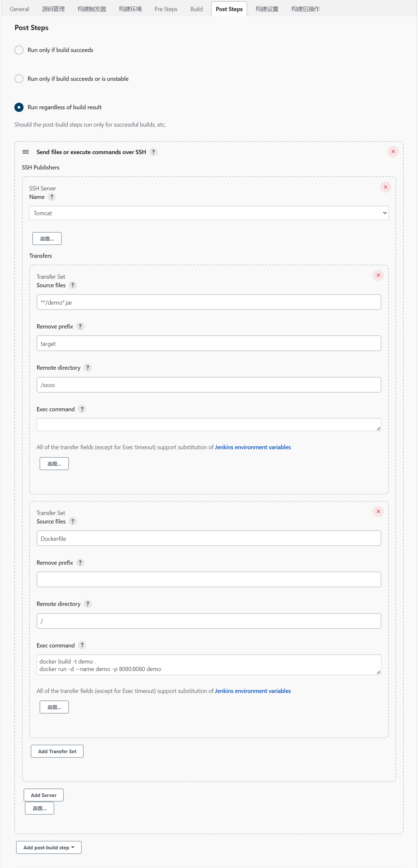Open Jenkins environment variables link in first set
Screen dimensions: 418x868
point(252,447)
